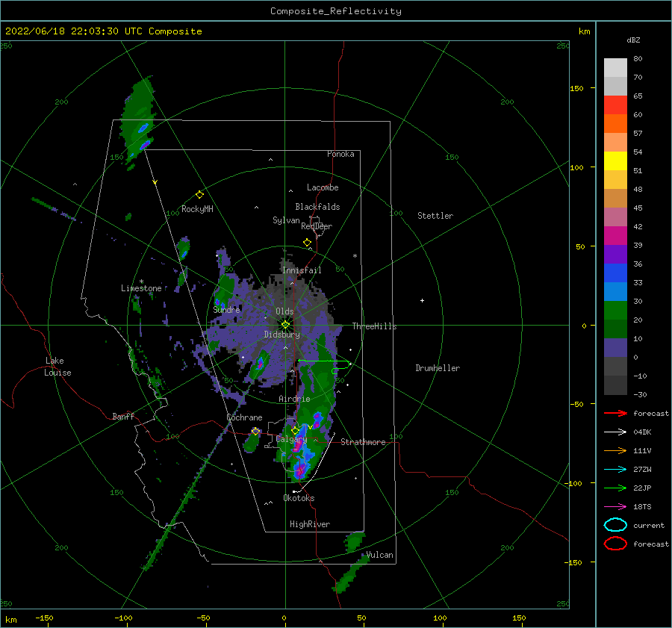Image resolution: width=672 pixels, height=628 pixels.
Task: Click the Limestone label
Action: point(141,288)
